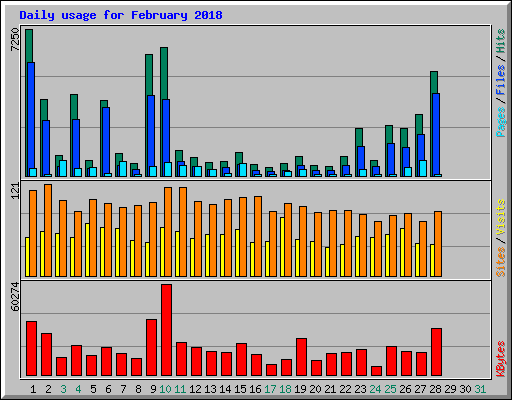Click day 24 on the x-axis

coord(375,389)
